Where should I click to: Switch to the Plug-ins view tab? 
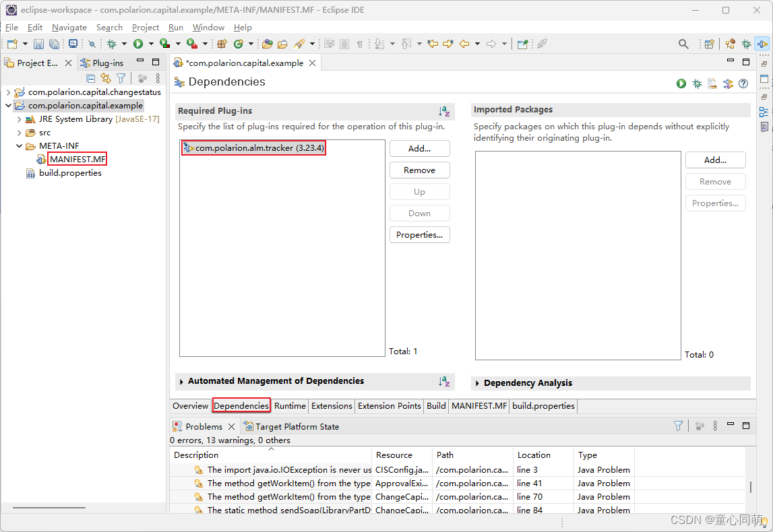tap(102, 63)
